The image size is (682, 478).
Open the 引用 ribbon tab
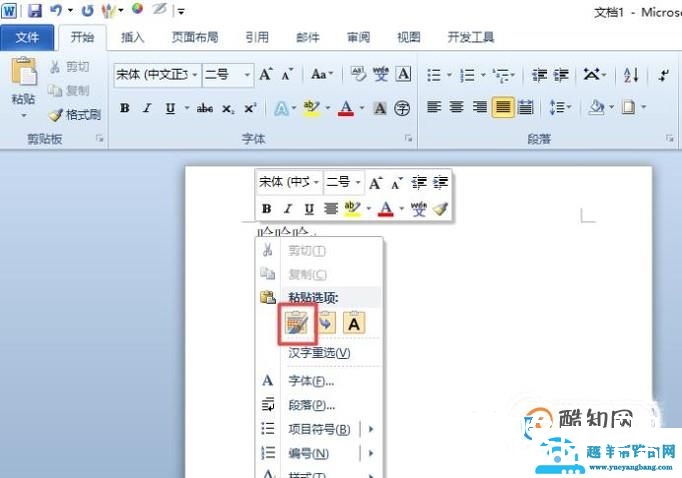pyautogui.click(x=257, y=37)
